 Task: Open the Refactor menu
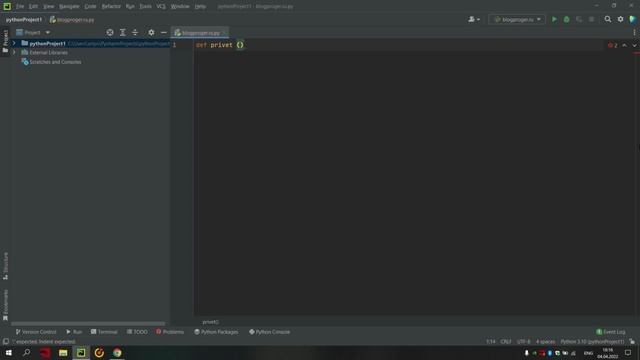[x=111, y=6]
